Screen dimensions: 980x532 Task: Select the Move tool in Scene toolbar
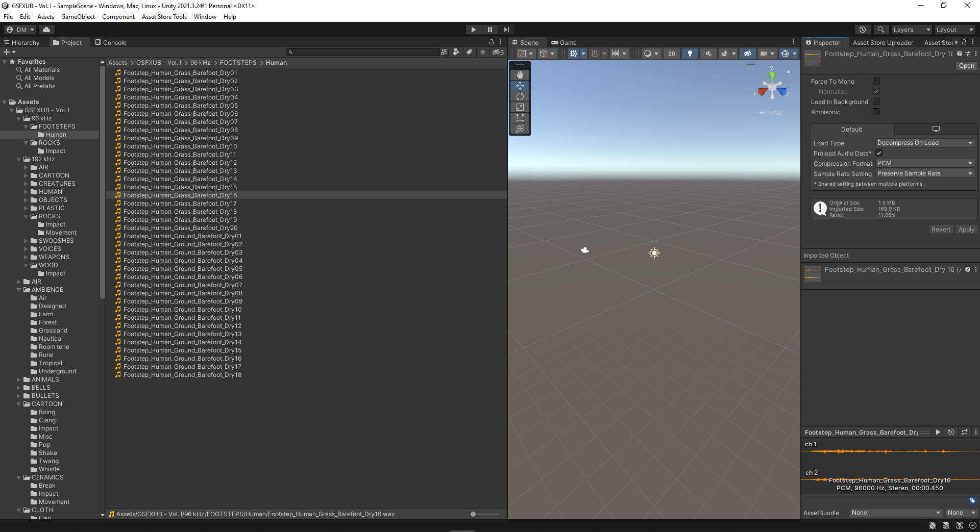click(x=520, y=86)
